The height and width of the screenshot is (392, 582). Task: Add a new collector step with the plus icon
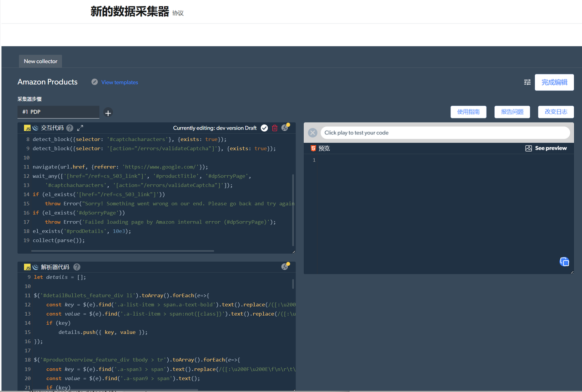pos(108,113)
